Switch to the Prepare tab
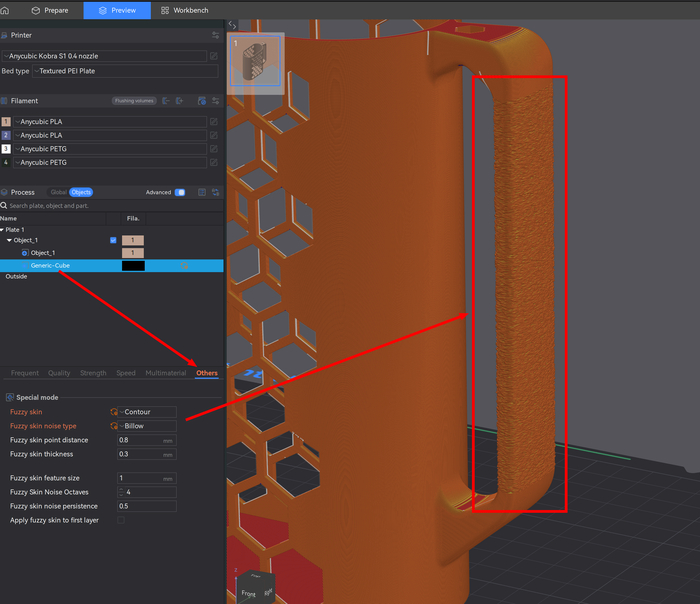 point(50,10)
